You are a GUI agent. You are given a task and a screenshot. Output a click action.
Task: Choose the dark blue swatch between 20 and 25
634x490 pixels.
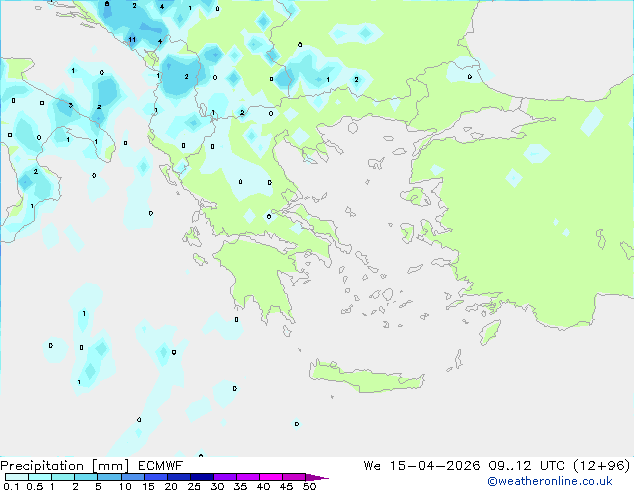tap(179, 477)
